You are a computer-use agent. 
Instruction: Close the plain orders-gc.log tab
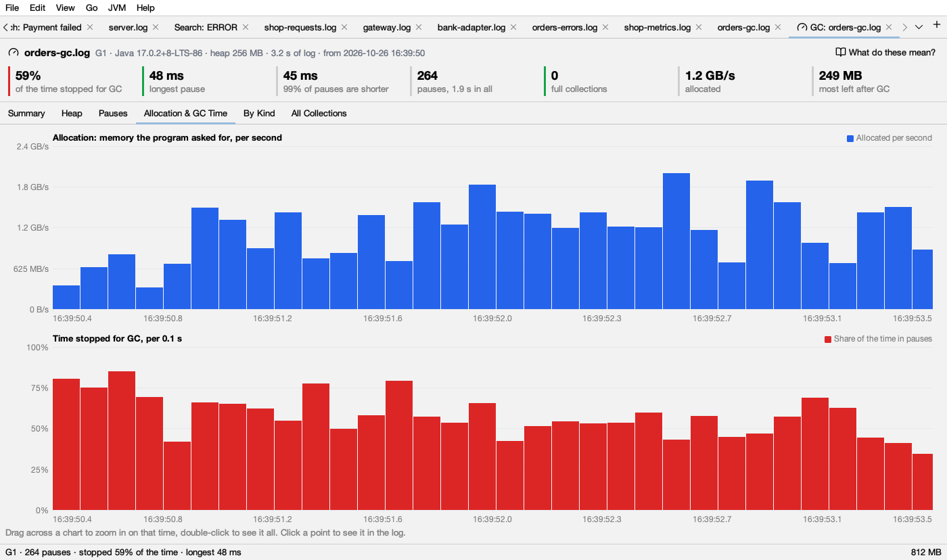pos(778,27)
